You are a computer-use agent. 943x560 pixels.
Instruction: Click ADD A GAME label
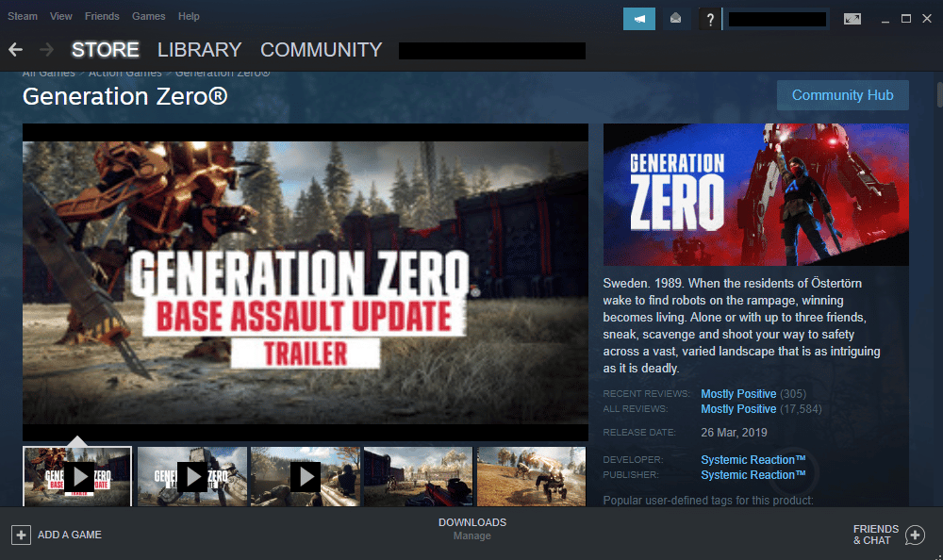click(x=70, y=535)
